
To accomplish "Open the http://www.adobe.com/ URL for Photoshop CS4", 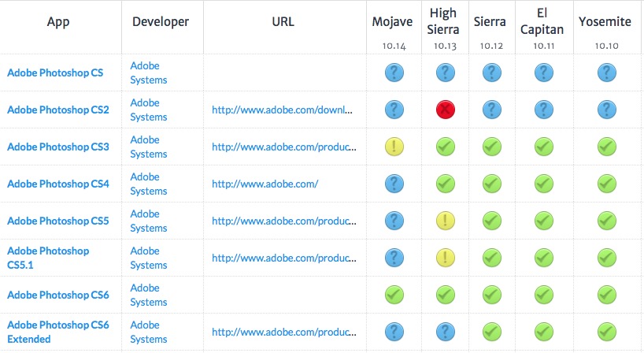I will point(265,184).
